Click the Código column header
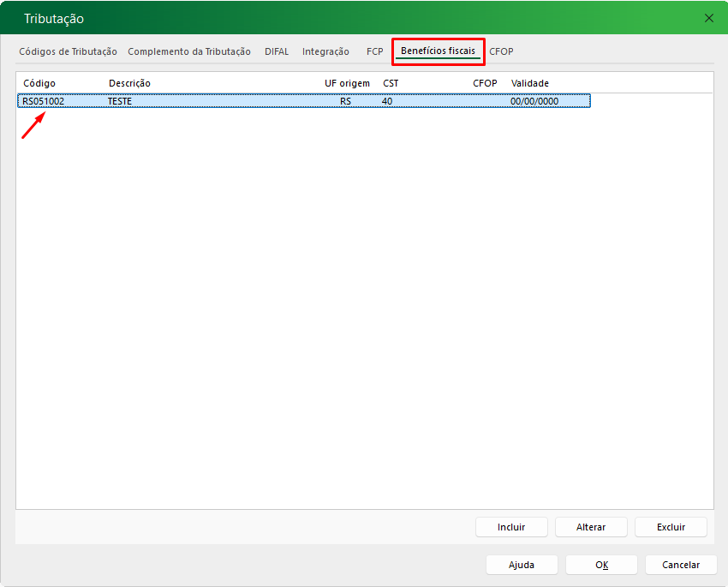Image resolution: width=728 pixels, height=587 pixels. pyautogui.click(x=39, y=83)
